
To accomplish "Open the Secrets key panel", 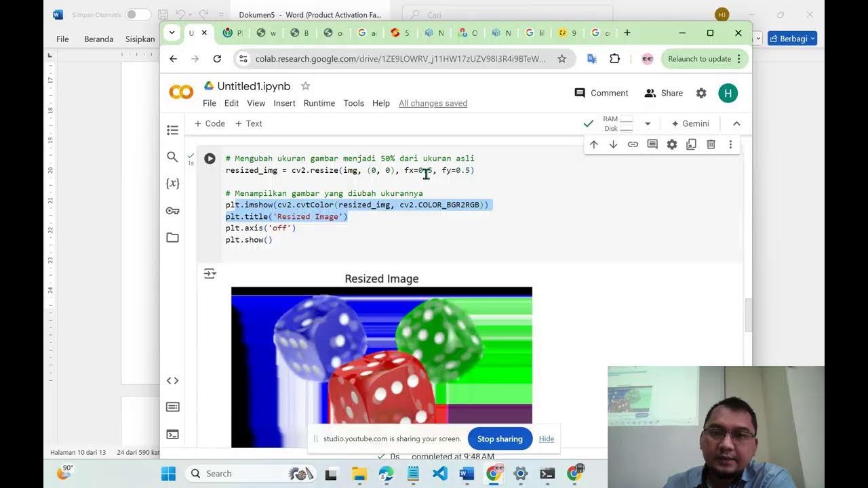I will 172,211.
